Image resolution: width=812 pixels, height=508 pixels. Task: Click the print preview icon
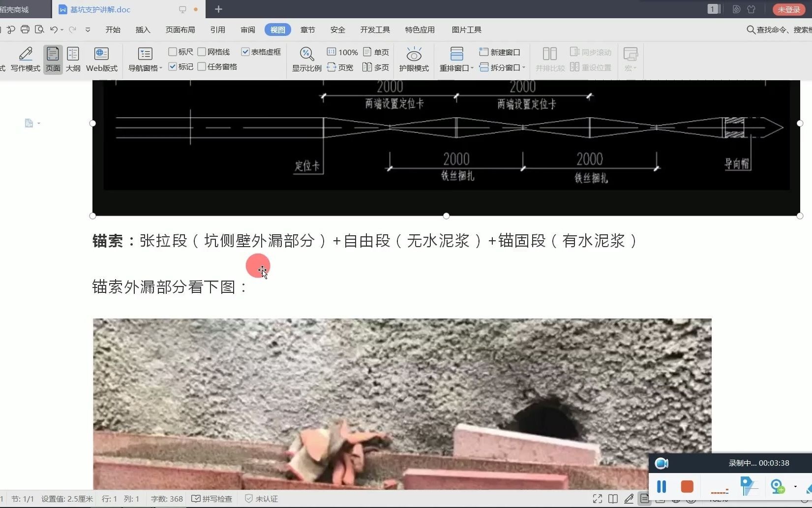coord(39,30)
